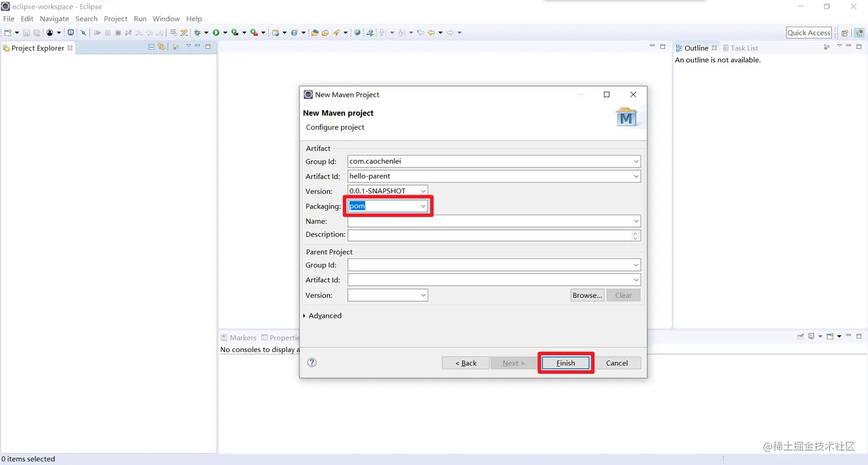Click the Cancel button
The width and height of the screenshot is (868, 465).
(x=617, y=363)
